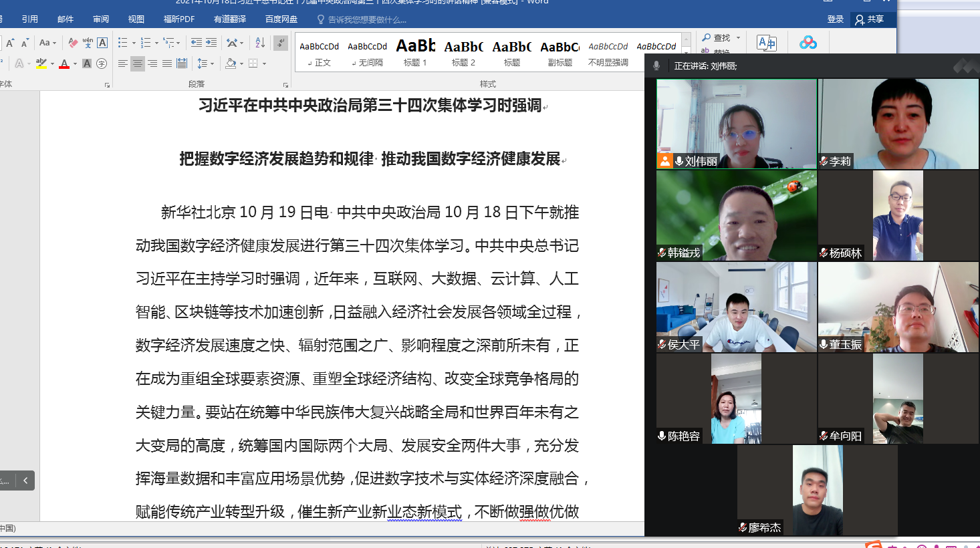Sort text with the A-Z sort icon
This screenshot has height=548, width=980.
click(x=260, y=43)
